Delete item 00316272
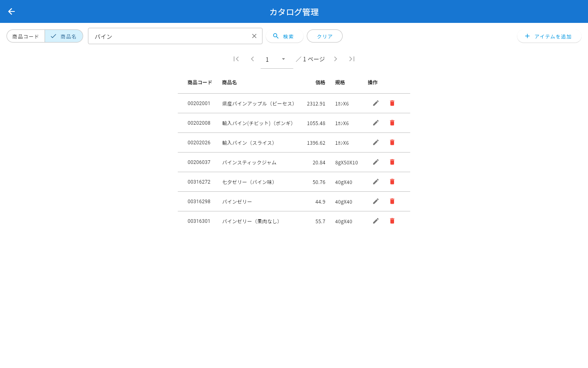This screenshot has height=368, width=588. click(x=392, y=182)
